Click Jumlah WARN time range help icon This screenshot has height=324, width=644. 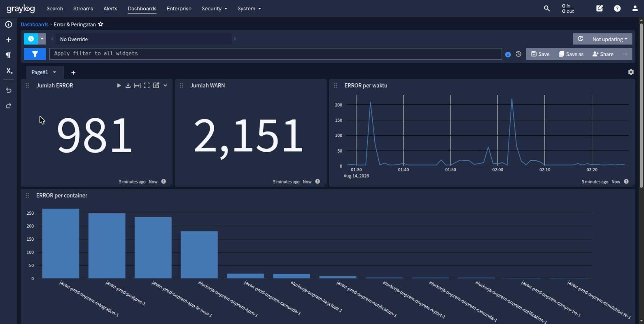pyautogui.click(x=317, y=181)
